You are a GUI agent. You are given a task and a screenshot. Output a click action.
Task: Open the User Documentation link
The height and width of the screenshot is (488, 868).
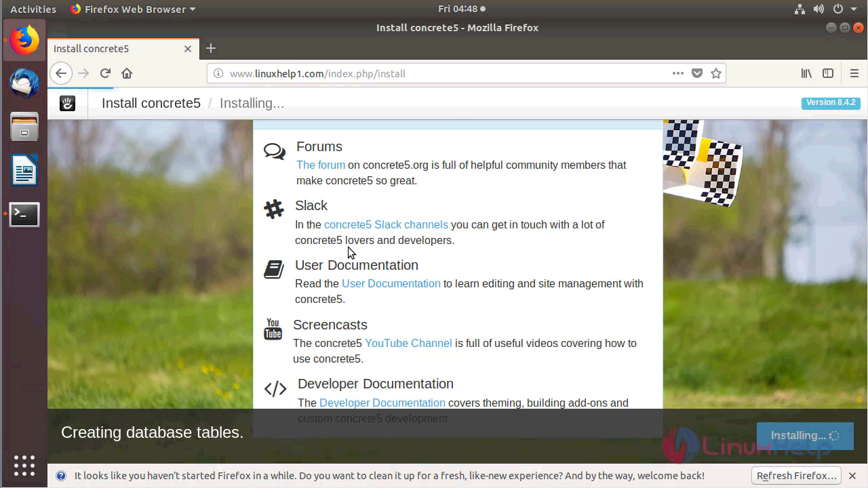(391, 283)
